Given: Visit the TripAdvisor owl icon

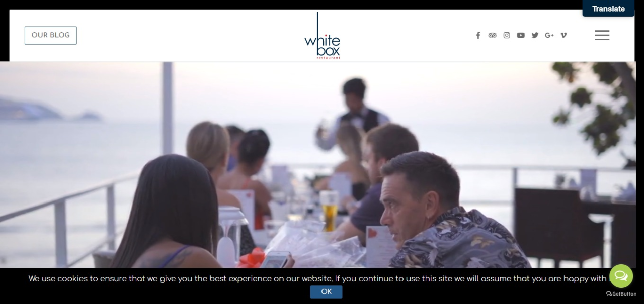Looking at the screenshot, I should (492, 35).
